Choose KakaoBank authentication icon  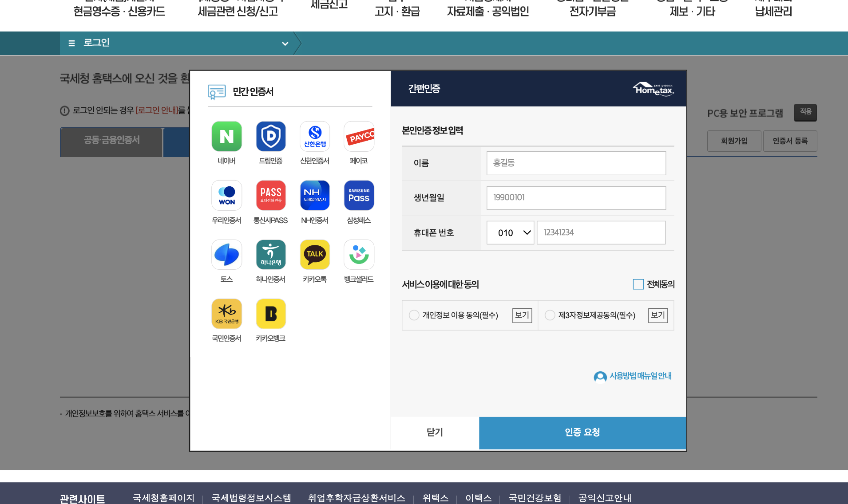[x=270, y=314]
